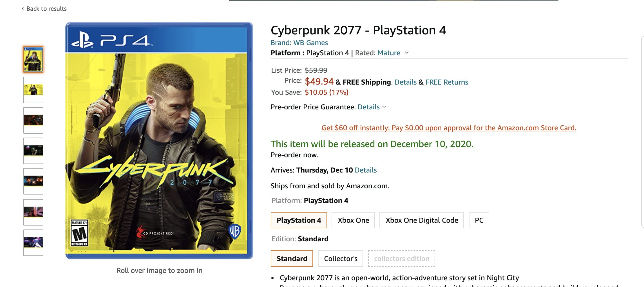
Task: Show the last thumbnail in the image list
Action: point(33,243)
